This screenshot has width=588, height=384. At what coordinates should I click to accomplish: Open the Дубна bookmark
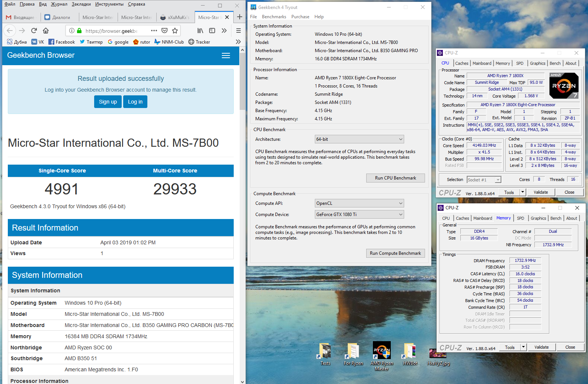click(x=17, y=42)
